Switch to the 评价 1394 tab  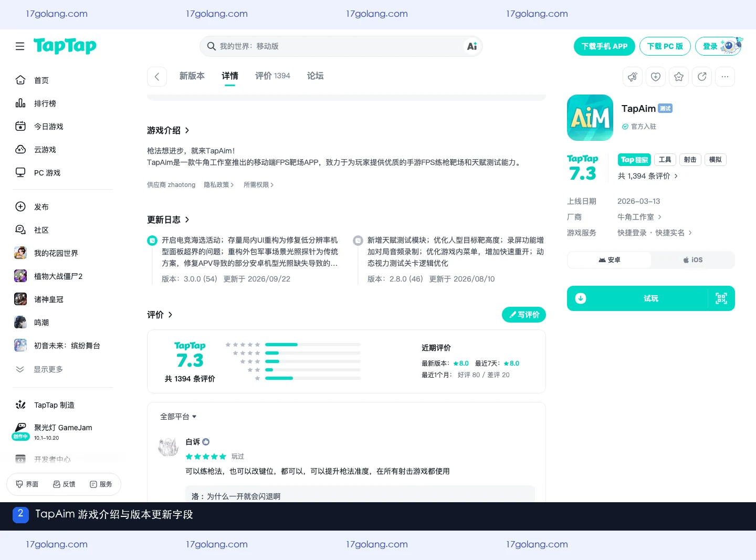[x=272, y=76]
